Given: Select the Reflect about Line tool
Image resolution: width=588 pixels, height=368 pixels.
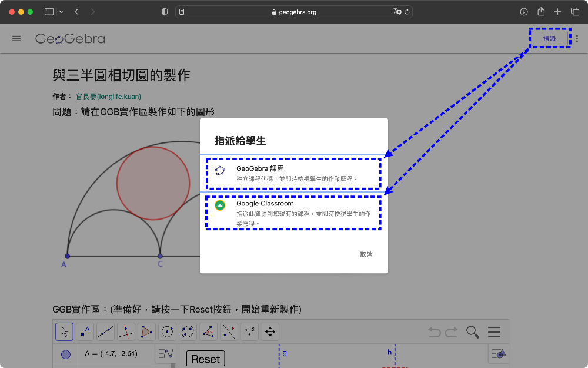Looking at the screenshot, I should point(229,331).
